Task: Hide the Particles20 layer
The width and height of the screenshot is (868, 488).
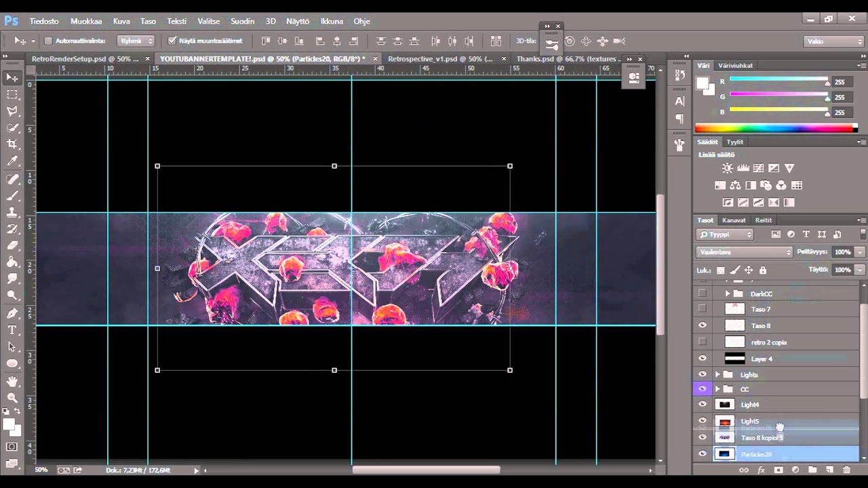Action: pos(703,454)
